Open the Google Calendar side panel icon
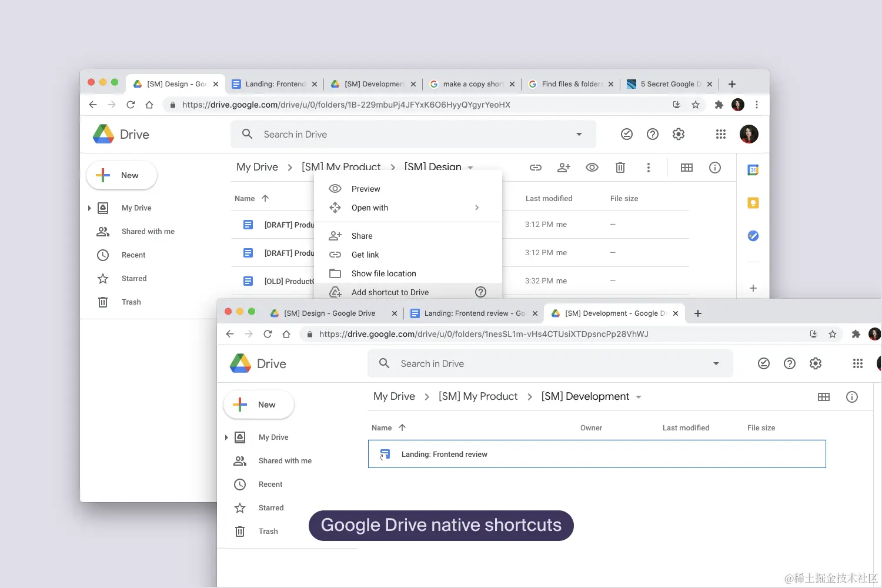This screenshot has height=588, width=882. click(753, 170)
